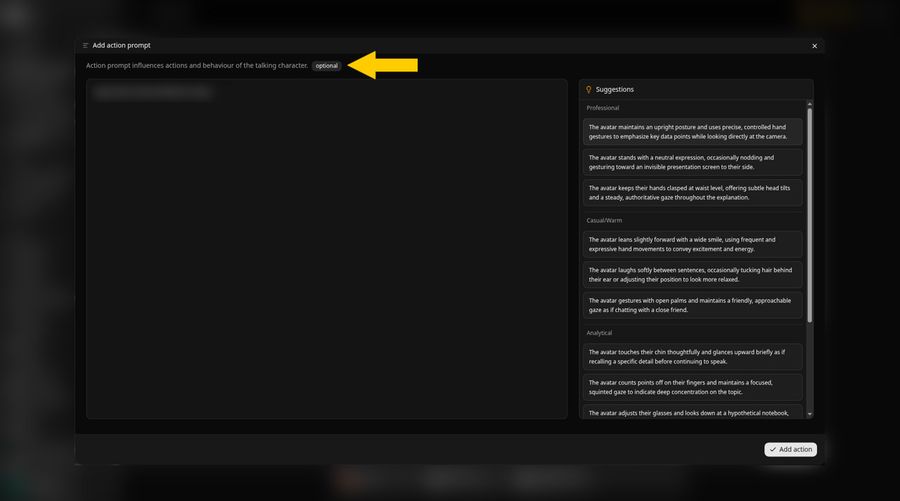Click the optional badge label

(327, 66)
